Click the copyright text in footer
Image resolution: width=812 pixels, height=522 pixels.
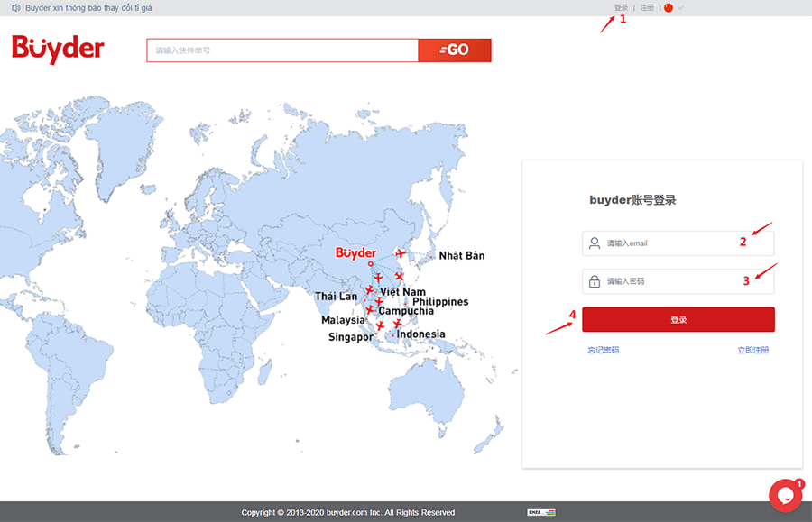348,513
